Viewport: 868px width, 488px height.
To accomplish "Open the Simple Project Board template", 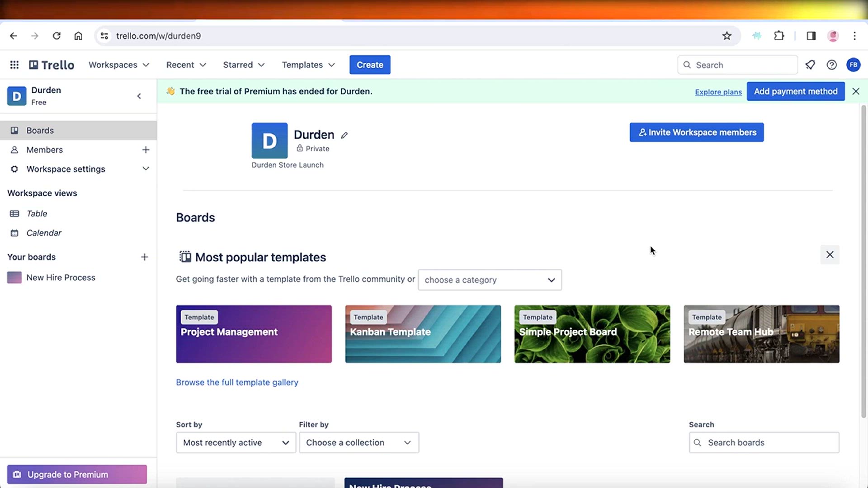I will coord(592,334).
